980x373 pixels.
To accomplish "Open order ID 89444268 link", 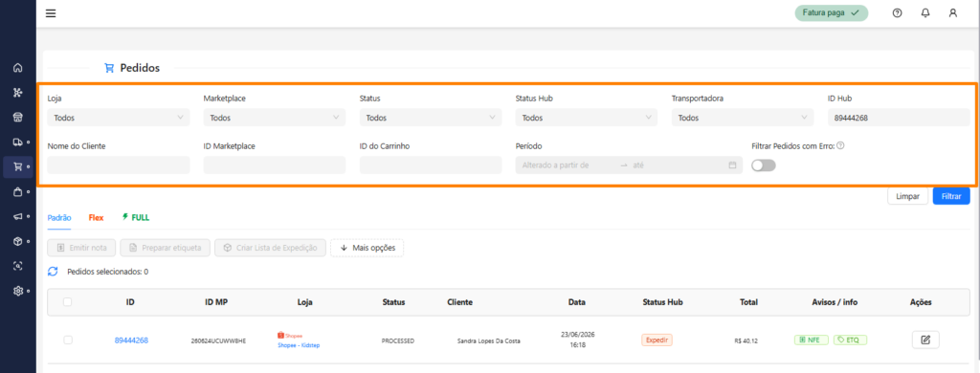I will 131,340.
